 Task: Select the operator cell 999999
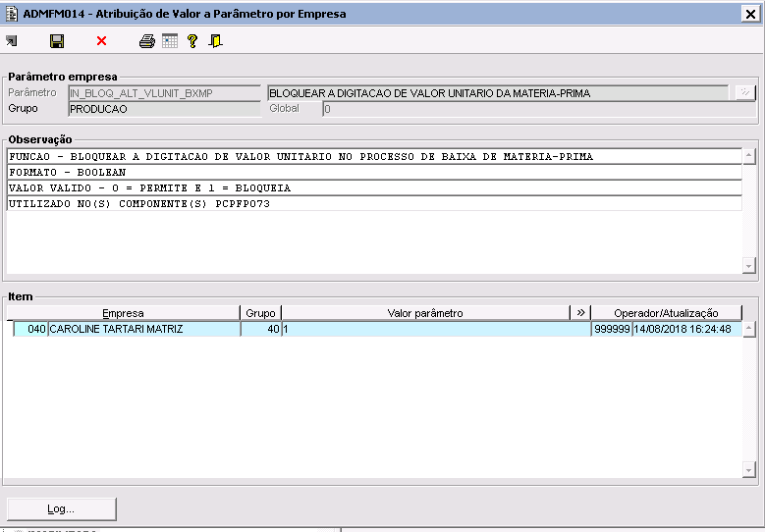pos(612,329)
